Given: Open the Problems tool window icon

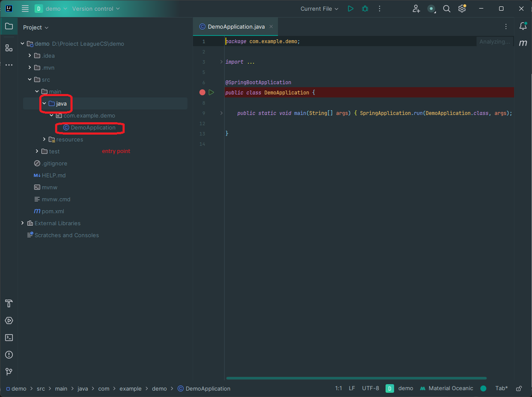Looking at the screenshot, I should pos(9,354).
